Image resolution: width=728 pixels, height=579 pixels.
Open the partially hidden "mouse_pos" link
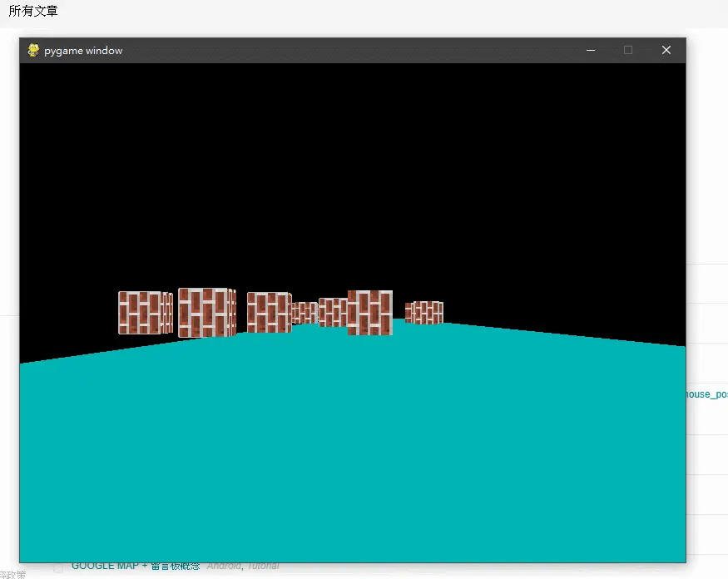click(706, 394)
